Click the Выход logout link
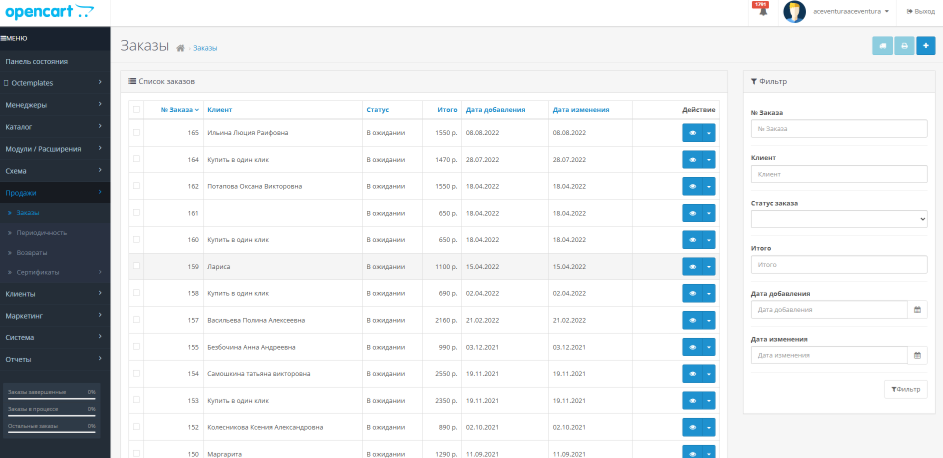 pos(921,11)
